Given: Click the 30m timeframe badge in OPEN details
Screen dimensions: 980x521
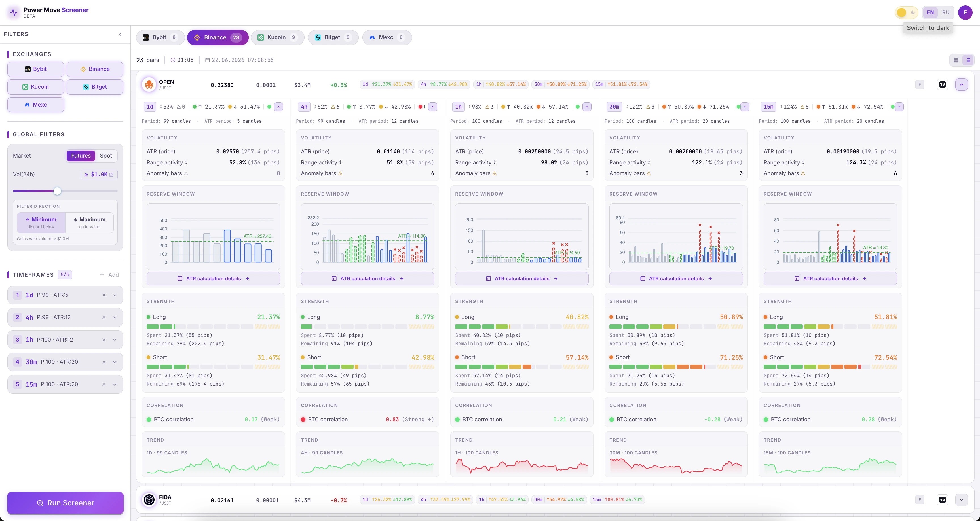Looking at the screenshot, I should 614,107.
